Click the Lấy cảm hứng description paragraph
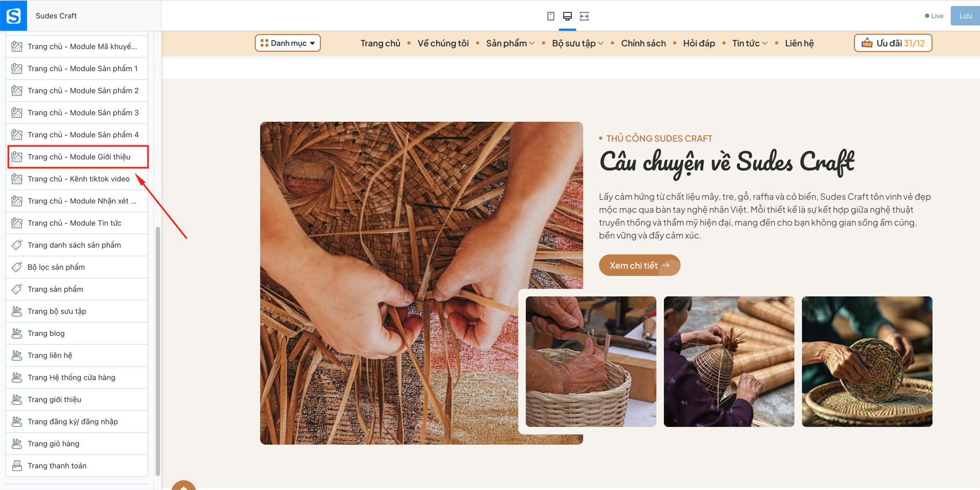 coord(765,216)
